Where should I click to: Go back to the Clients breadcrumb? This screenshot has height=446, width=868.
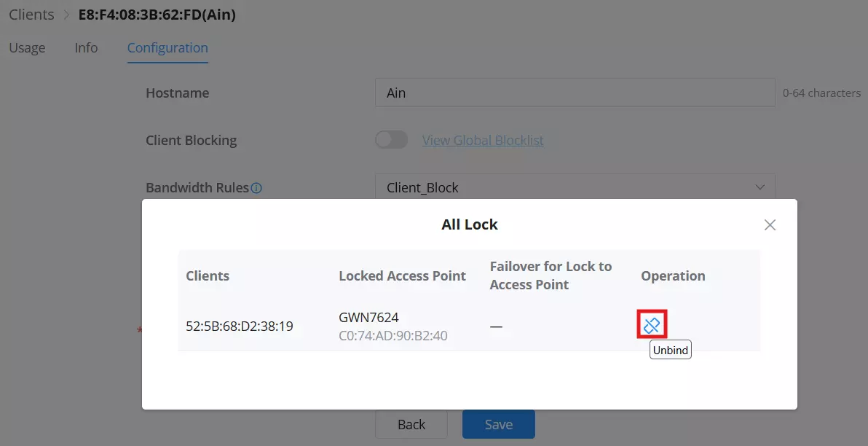31,15
